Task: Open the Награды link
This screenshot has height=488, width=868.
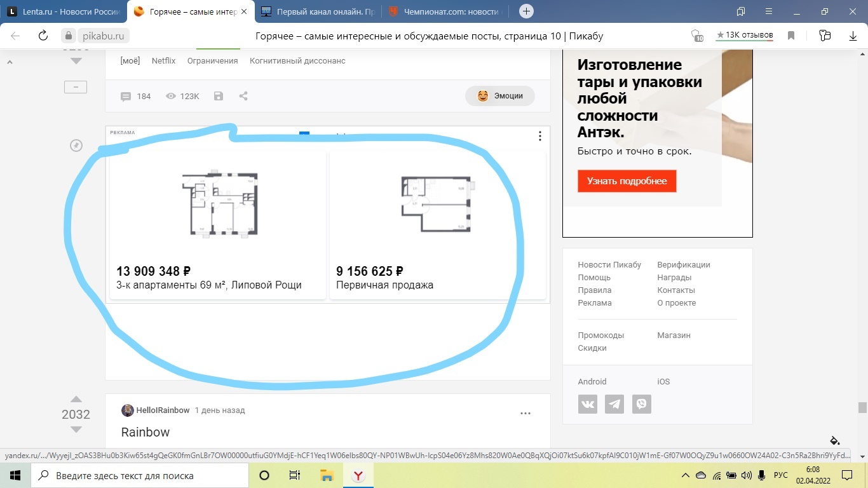Action: (x=674, y=278)
